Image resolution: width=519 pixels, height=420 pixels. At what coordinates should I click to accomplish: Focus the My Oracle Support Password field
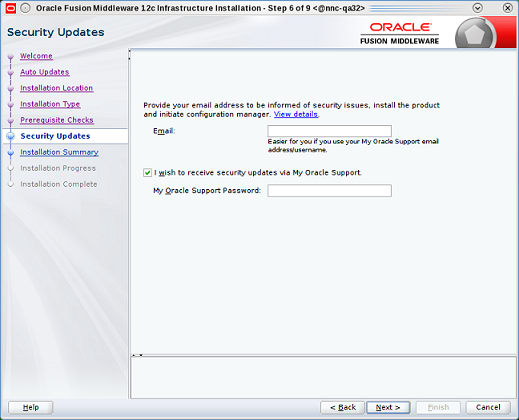pyautogui.click(x=329, y=191)
